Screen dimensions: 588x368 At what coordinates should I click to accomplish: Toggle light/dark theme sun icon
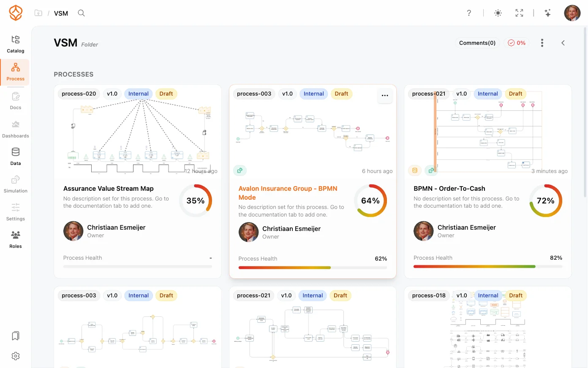tap(498, 13)
